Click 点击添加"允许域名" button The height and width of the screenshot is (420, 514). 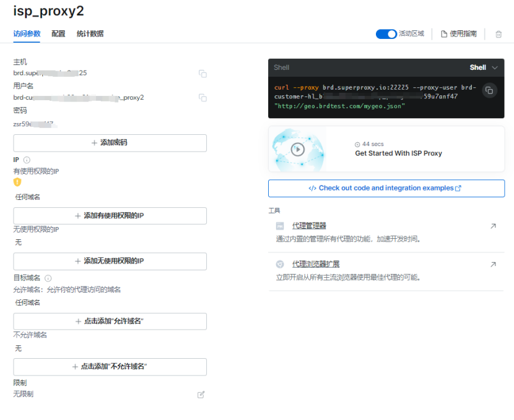110,322
